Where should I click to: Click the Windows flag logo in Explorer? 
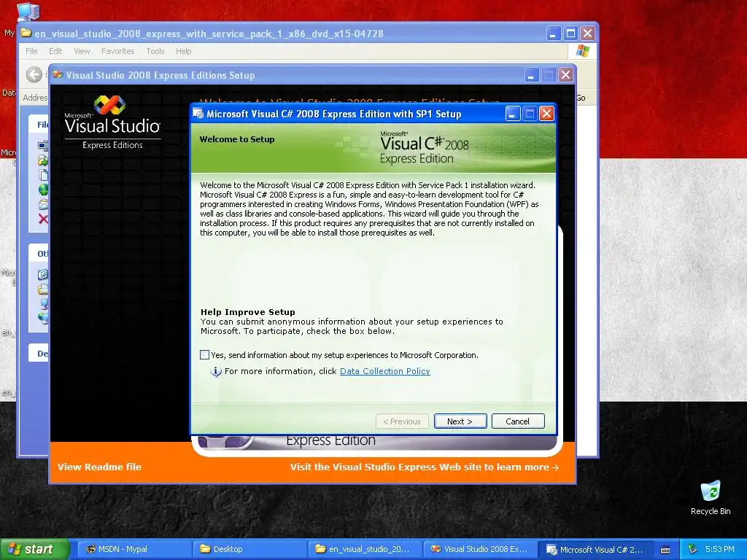click(x=583, y=51)
